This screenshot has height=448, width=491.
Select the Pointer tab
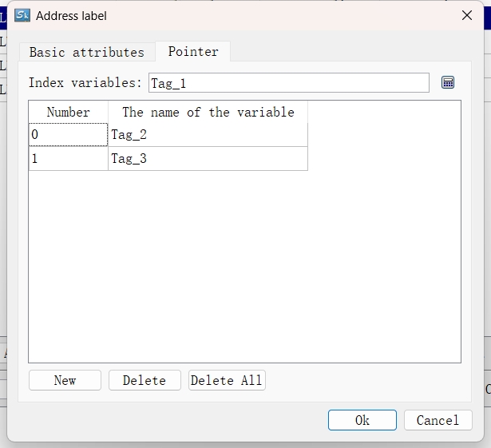[193, 51]
